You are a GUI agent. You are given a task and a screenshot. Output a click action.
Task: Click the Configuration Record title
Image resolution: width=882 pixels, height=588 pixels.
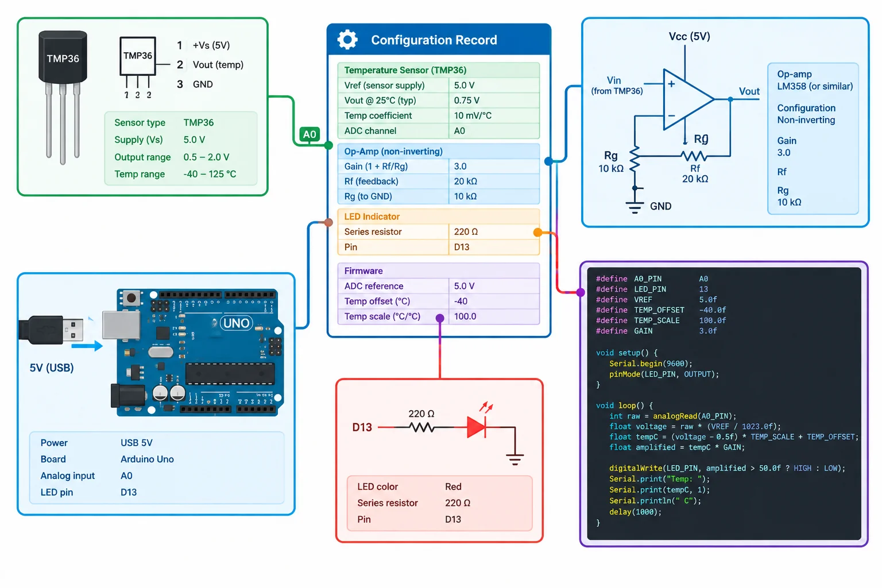434,40
